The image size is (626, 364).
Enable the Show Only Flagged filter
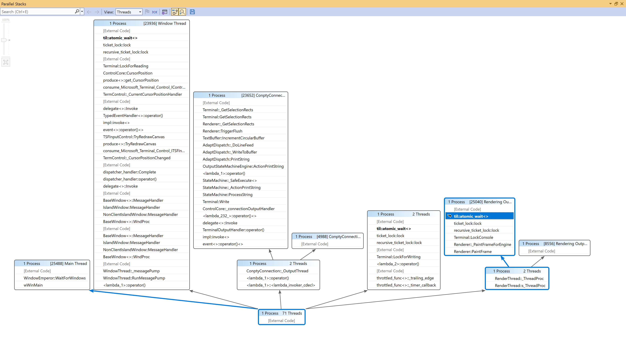pos(147,12)
